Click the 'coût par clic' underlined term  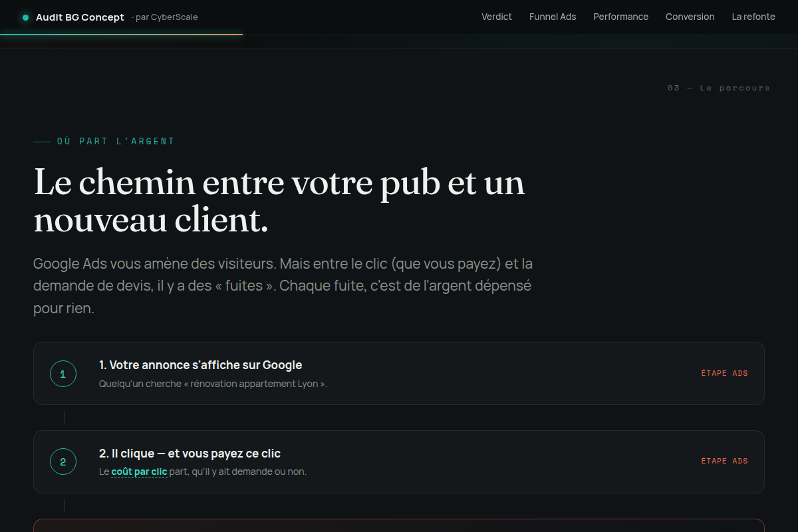pos(139,472)
